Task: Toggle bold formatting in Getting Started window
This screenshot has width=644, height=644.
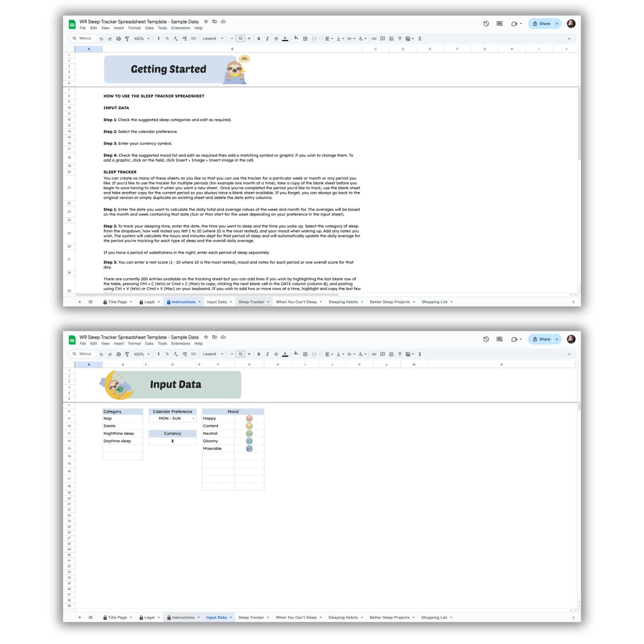Action: pyautogui.click(x=259, y=39)
